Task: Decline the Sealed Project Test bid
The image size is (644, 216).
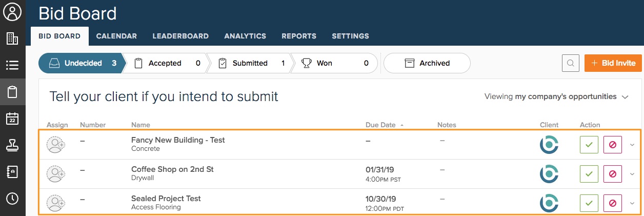Action: coord(612,203)
